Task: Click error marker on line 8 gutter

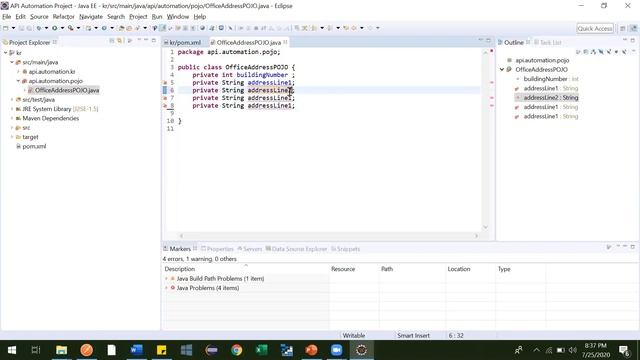Action: click(x=165, y=106)
